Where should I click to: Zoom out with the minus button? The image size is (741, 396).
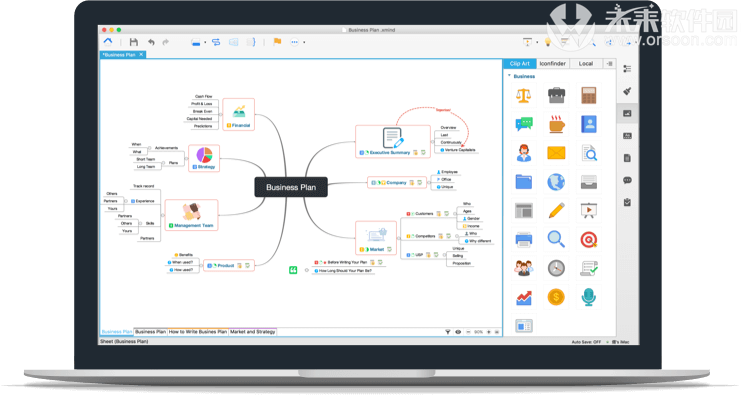pyautogui.click(x=468, y=332)
